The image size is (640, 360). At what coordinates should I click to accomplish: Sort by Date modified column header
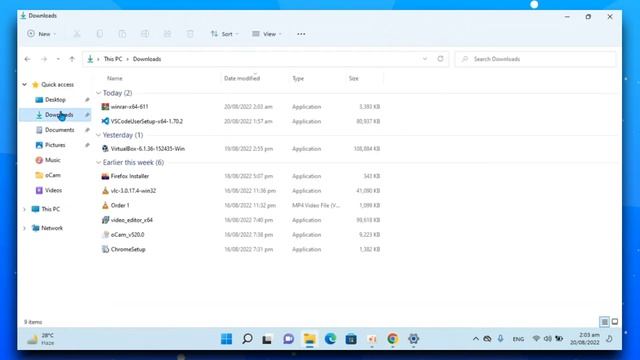[242, 78]
